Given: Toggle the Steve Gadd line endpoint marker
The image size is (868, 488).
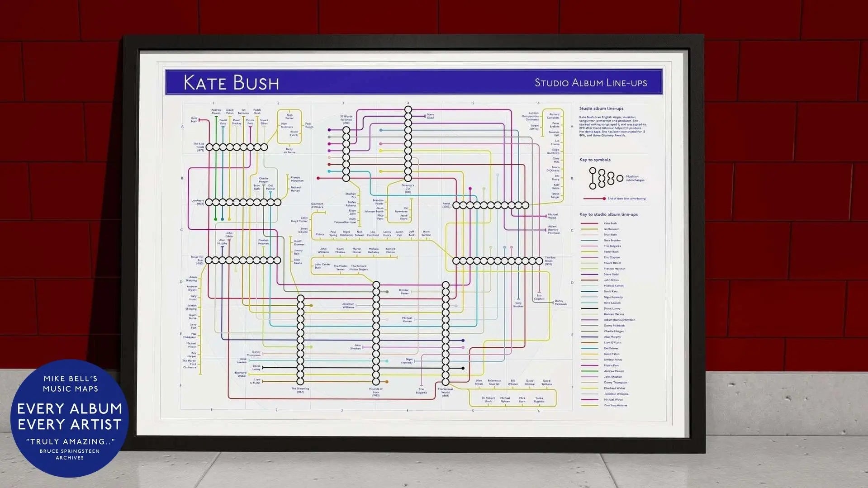Looking at the screenshot, I should point(425,116).
